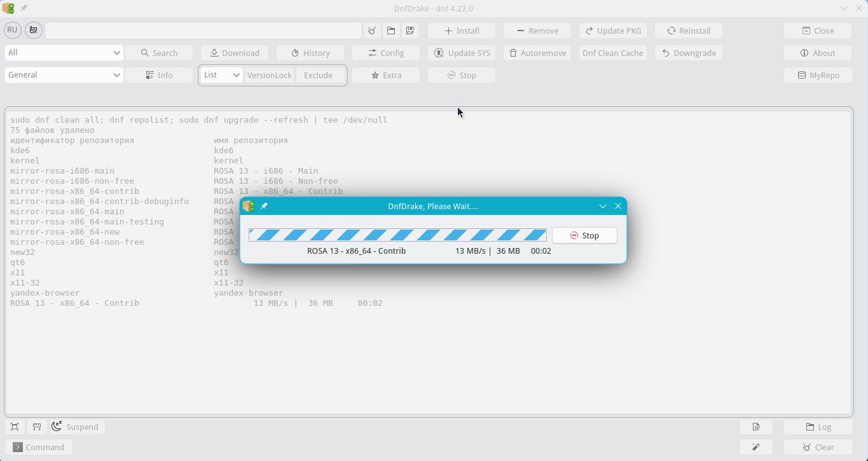Click the Exclude button
The height and width of the screenshot is (461, 868).
(x=318, y=75)
